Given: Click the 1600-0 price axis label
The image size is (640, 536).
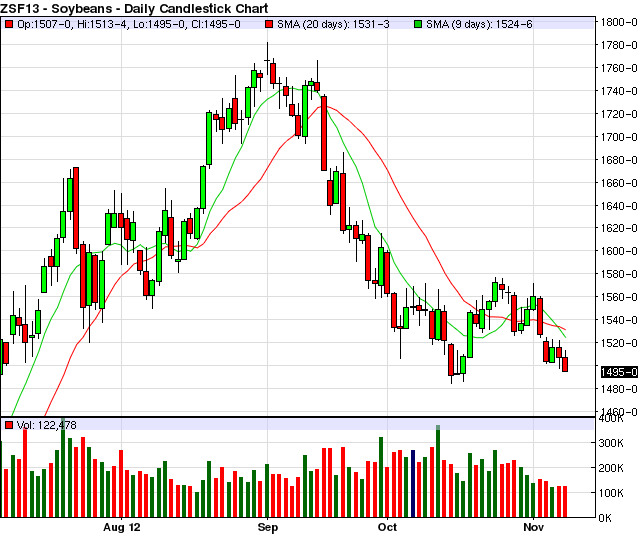Looking at the screenshot, I should [619, 251].
